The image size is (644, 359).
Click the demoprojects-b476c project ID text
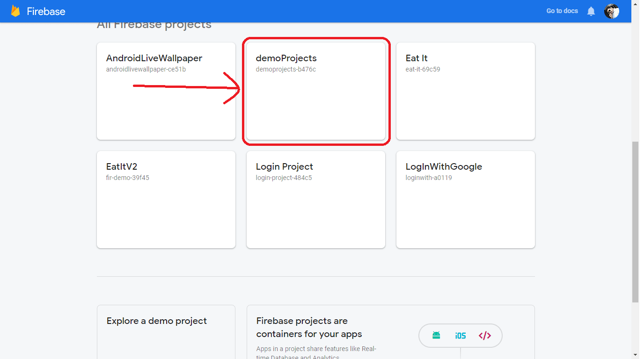click(286, 69)
